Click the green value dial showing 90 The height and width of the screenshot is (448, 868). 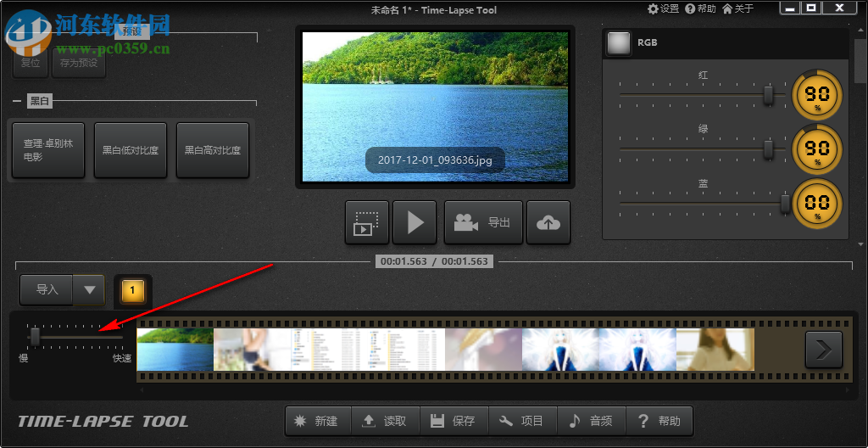[x=817, y=149]
